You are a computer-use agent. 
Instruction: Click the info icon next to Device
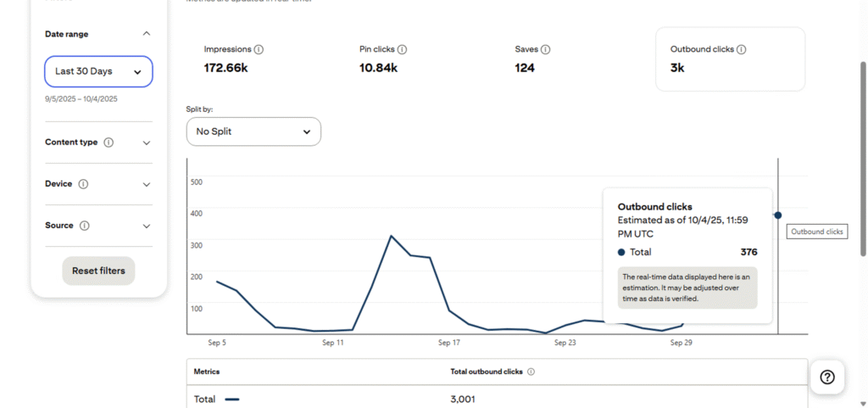point(83,184)
